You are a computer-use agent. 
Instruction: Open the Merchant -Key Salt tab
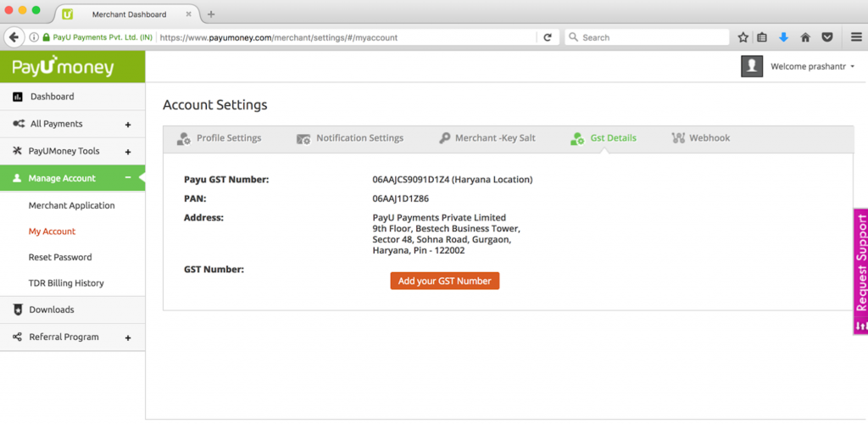[487, 138]
